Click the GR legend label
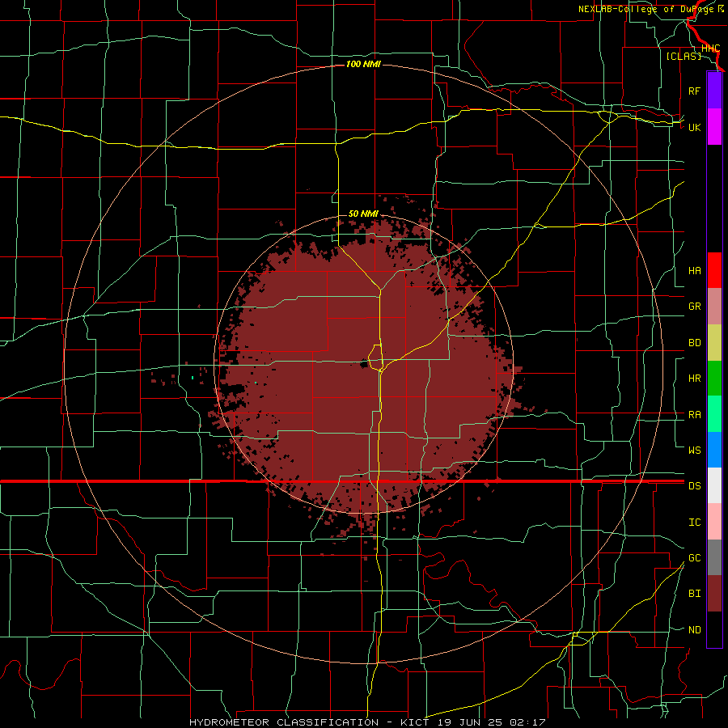728x728 pixels. tap(694, 307)
